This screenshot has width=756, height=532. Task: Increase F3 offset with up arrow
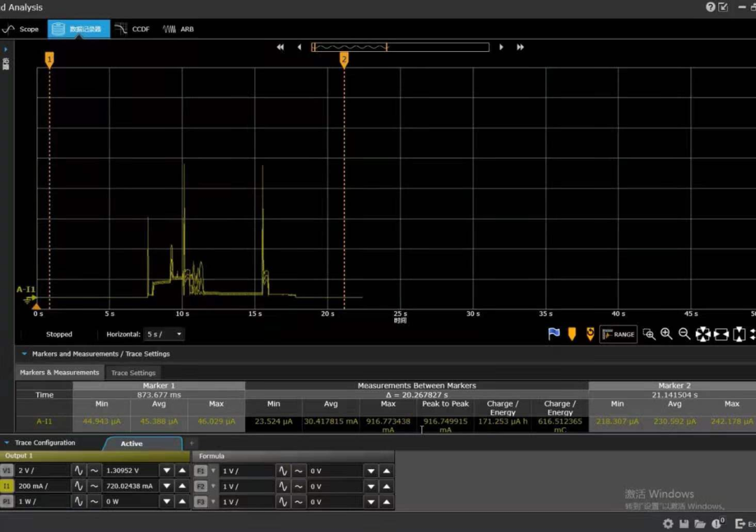click(386, 502)
